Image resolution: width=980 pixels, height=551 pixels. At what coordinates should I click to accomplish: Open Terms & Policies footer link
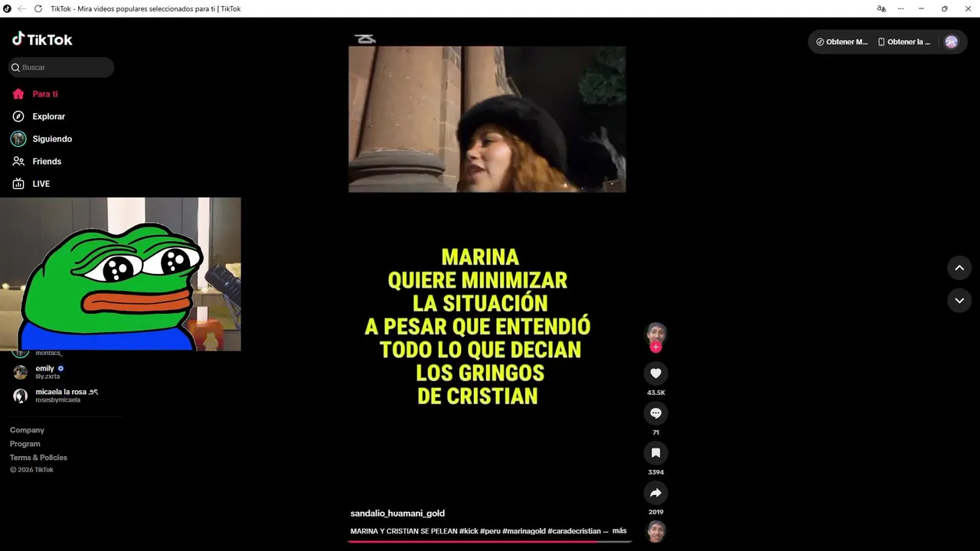pos(38,458)
